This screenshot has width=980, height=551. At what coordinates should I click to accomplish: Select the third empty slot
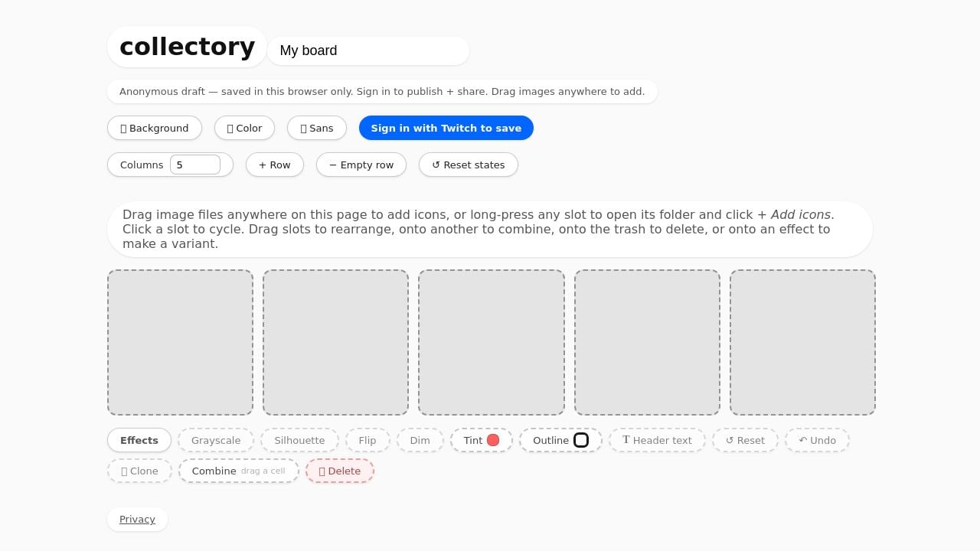click(492, 342)
